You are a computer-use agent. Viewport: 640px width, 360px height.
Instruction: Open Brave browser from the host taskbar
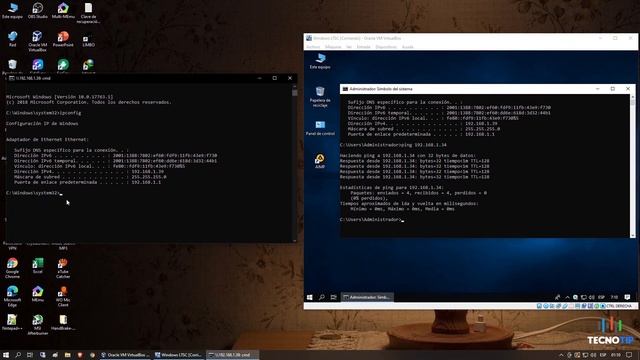pos(80,355)
